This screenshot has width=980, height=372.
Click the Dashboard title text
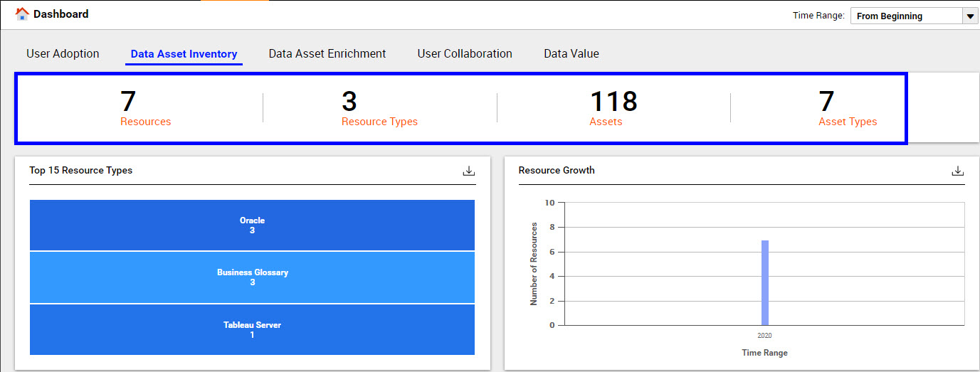coord(61,14)
